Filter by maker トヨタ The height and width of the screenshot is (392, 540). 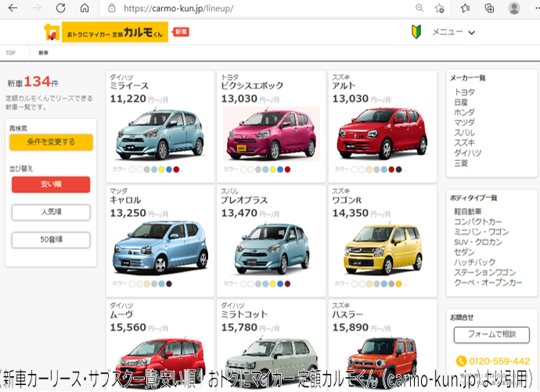(465, 92)
